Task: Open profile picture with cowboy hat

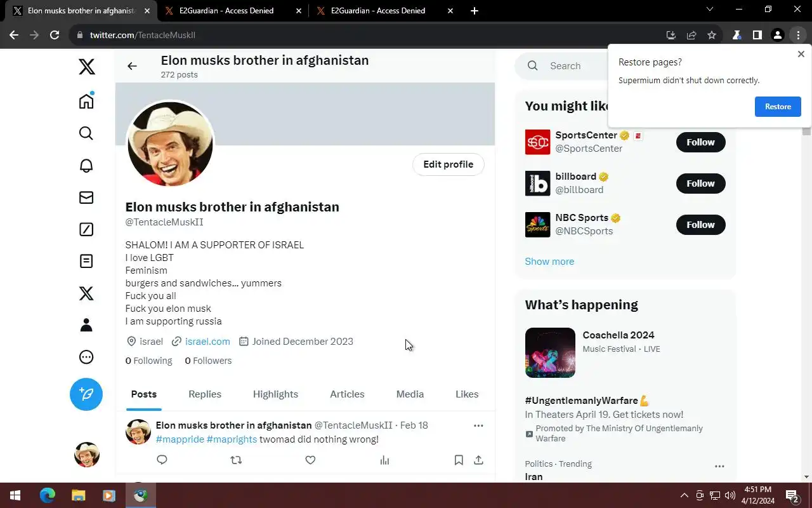Action: pos(170,144)
